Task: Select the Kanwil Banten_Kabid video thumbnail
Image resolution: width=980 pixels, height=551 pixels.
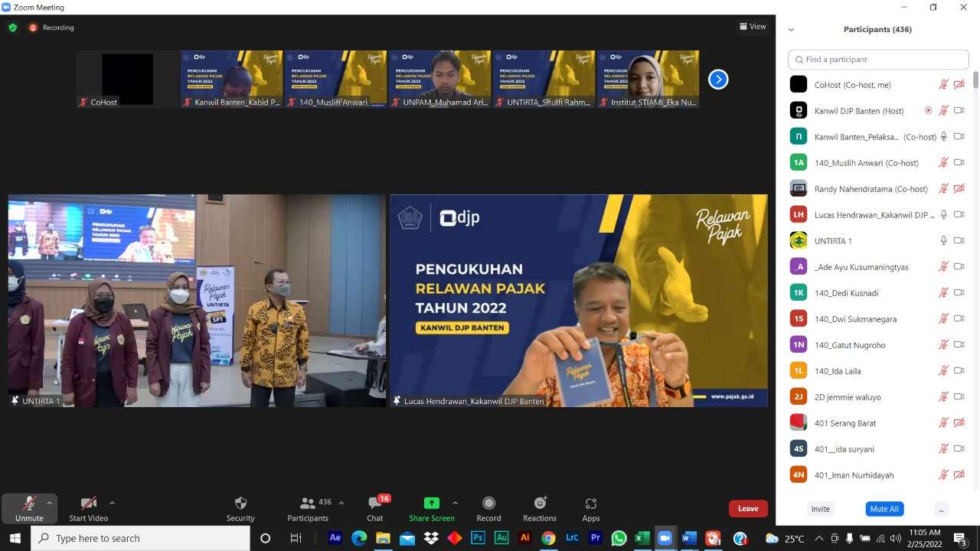Action: (x=232, y=79)
